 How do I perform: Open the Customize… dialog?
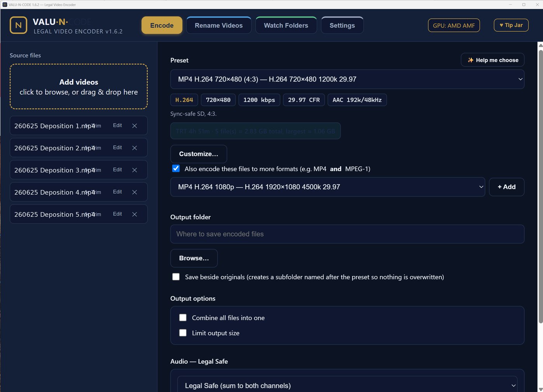point(199,154)
